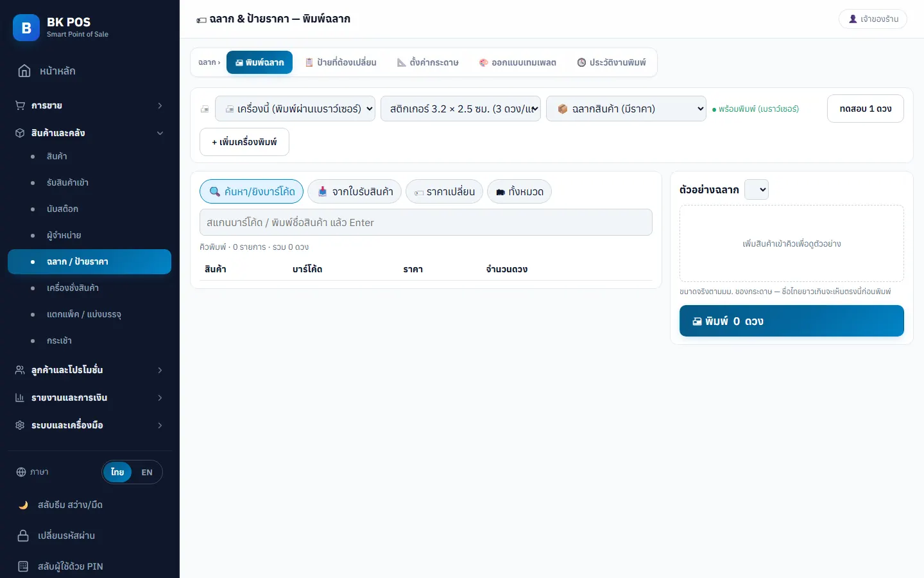Click the lock icon for เปลี่ยนรหัสผ่าน

pos(24,536)
